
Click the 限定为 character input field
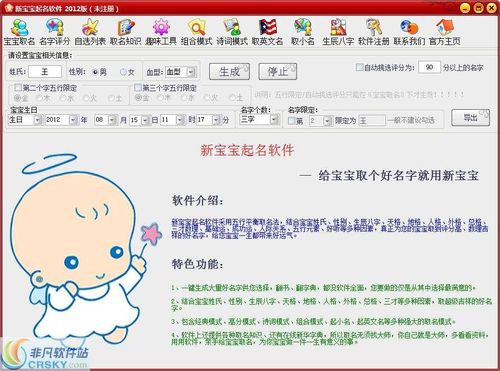[x=372, y=120]
